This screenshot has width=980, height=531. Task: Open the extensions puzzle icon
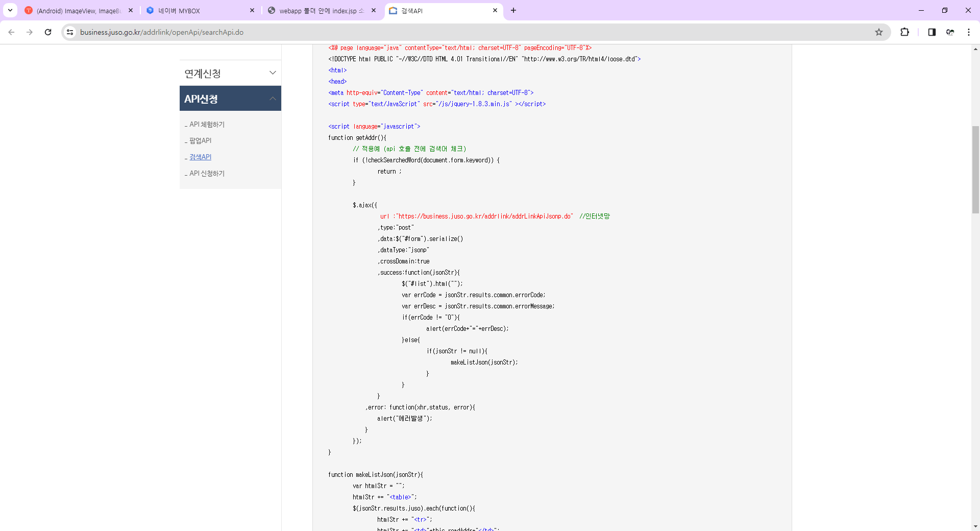[904, 32]
